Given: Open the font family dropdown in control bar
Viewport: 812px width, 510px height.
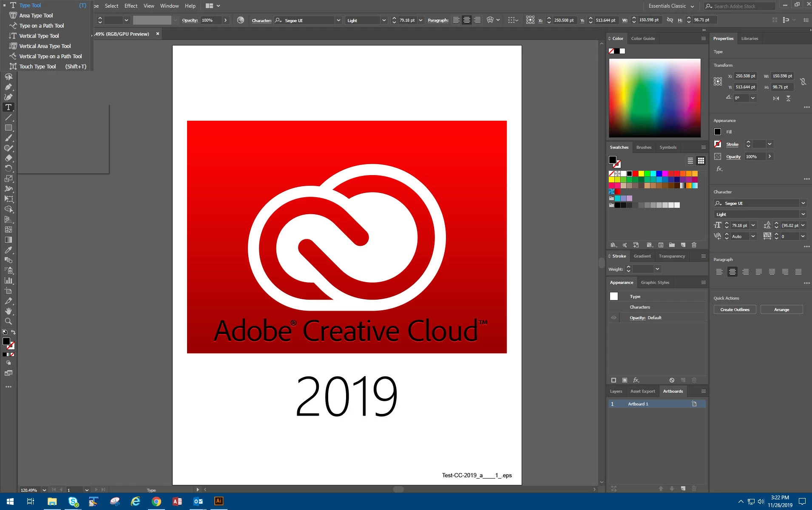Looking at the screenshot, I should tap(338, 20).
